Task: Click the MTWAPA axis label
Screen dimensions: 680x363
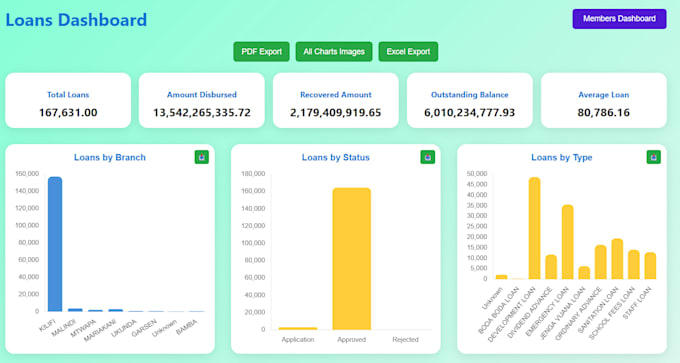Action: 83,328
